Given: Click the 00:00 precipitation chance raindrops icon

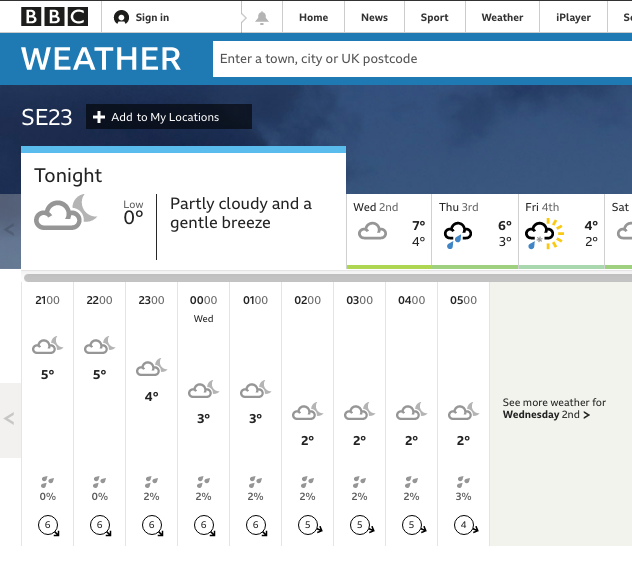Looking at the screenshot, I should (203, 482).
